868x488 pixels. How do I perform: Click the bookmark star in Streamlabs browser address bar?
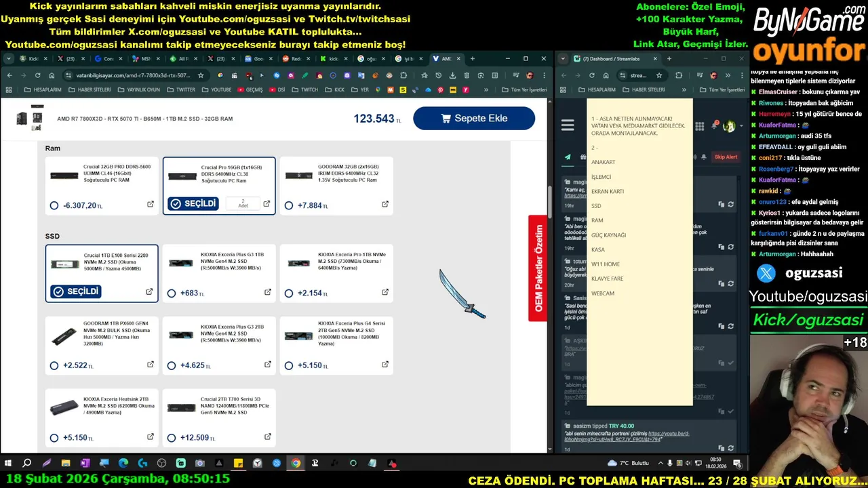click(658, 75)
